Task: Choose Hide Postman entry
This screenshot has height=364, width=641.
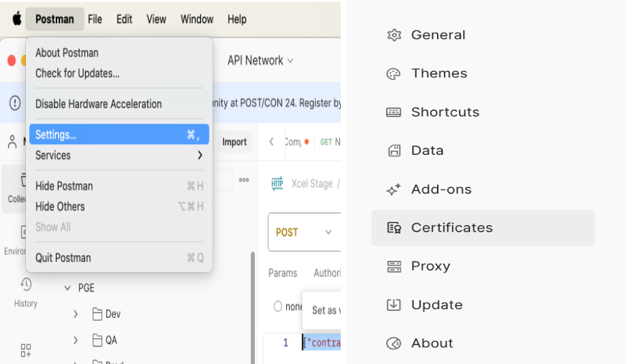Action: click(x=119, y=186)
